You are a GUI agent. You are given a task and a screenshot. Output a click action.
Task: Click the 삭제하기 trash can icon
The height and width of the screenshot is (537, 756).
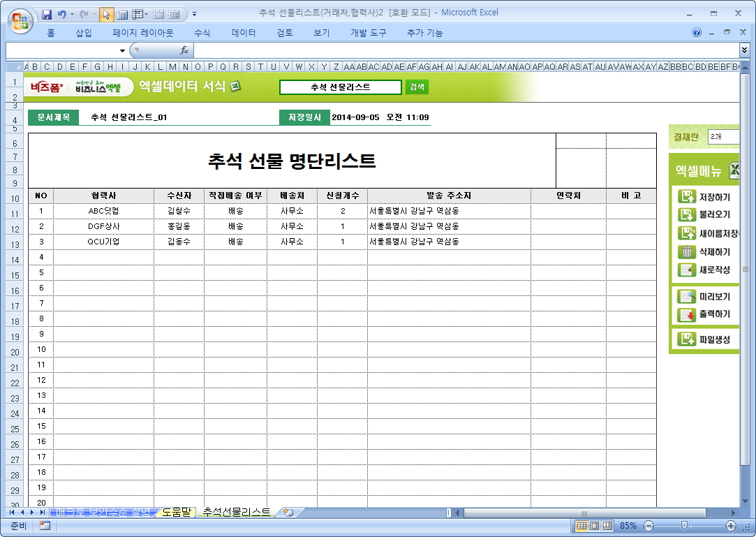coord(687,252)
